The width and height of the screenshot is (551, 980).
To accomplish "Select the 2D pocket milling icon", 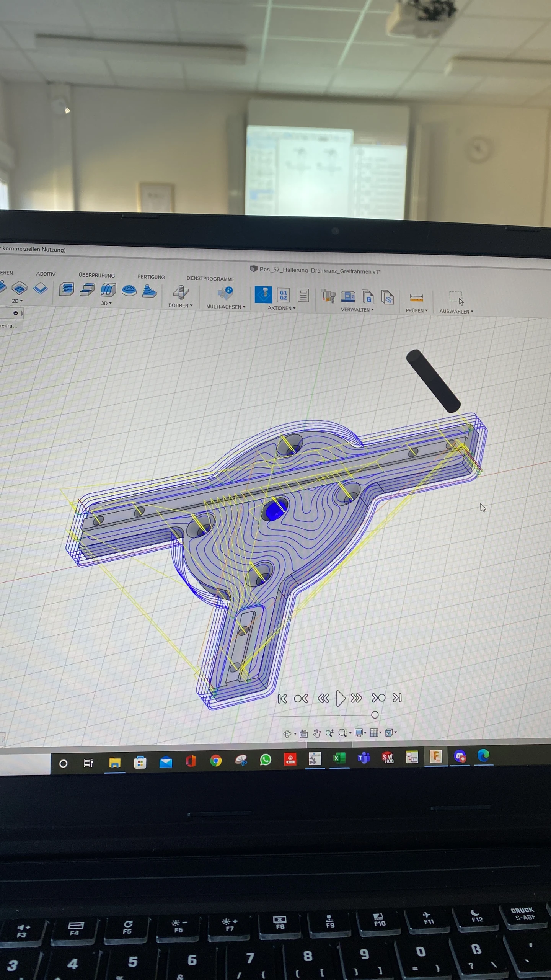I will (x=20, y=287).
